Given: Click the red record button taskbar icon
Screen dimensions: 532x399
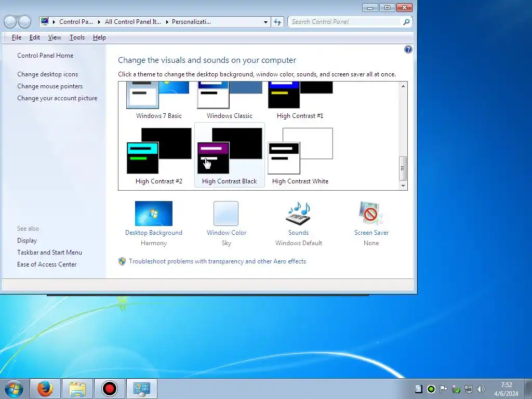Looking at the screenshot, I should [109, 389].
